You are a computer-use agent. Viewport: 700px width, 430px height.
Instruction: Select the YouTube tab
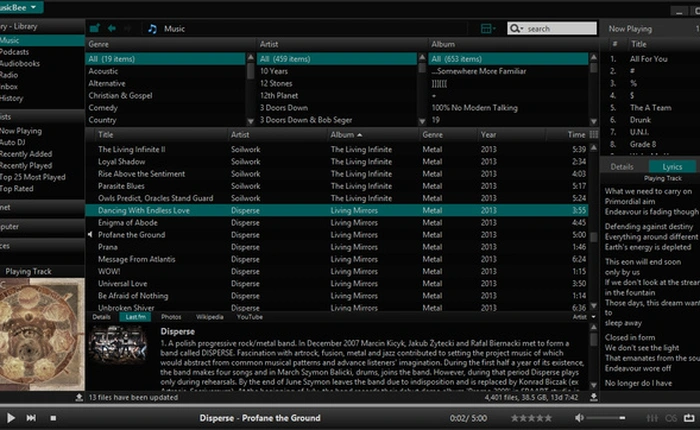click(x=249, y=316)
